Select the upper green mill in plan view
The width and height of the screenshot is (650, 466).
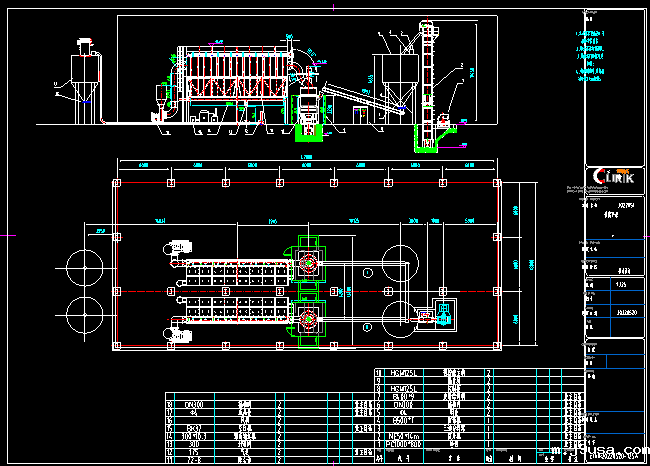click(x=307, y=264)
